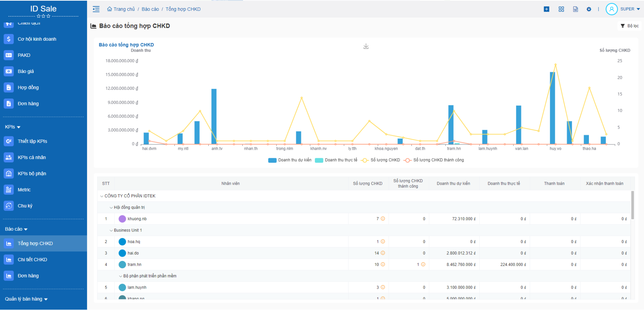
Task: Click the KPIs bộ phận icon
Action: pos(9,174)
